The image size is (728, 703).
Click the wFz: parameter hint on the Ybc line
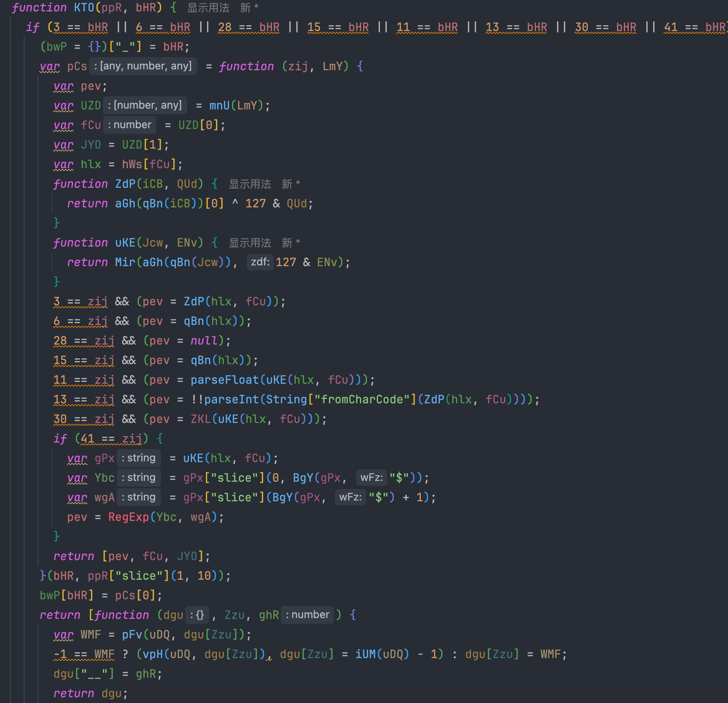click(x=371, y=478)
